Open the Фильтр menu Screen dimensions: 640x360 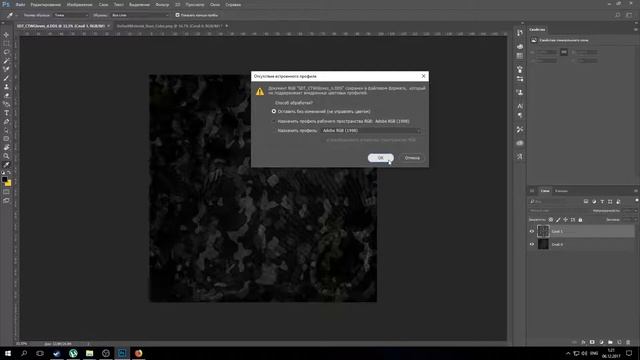click(162, 4)
